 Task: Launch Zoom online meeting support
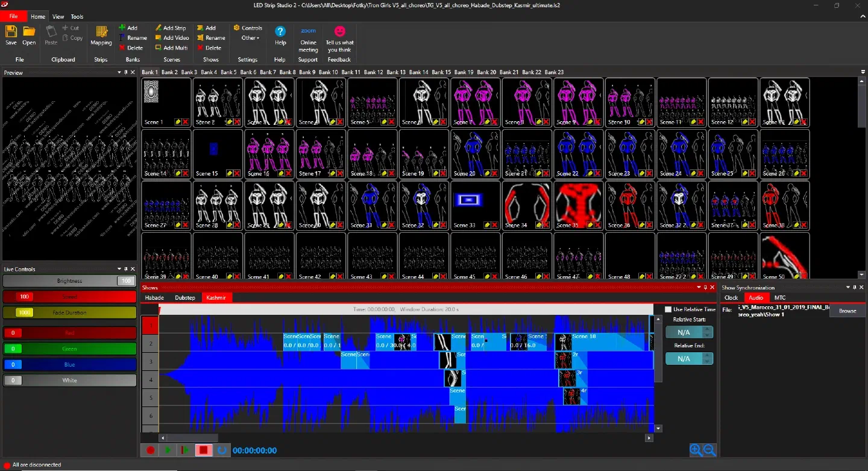click(x=308, y=39)
